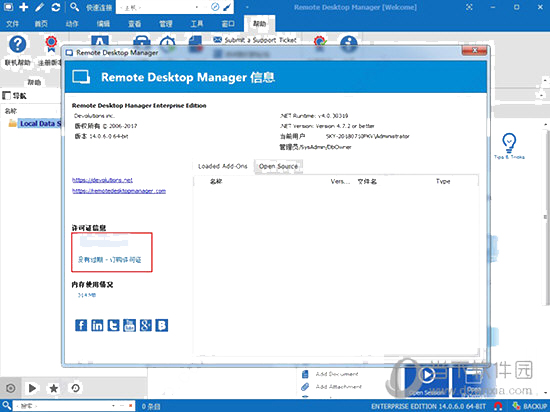Viewport: 550px width, 412px height.
Task: Click the compass connect icon in host field
Action: 215,7
